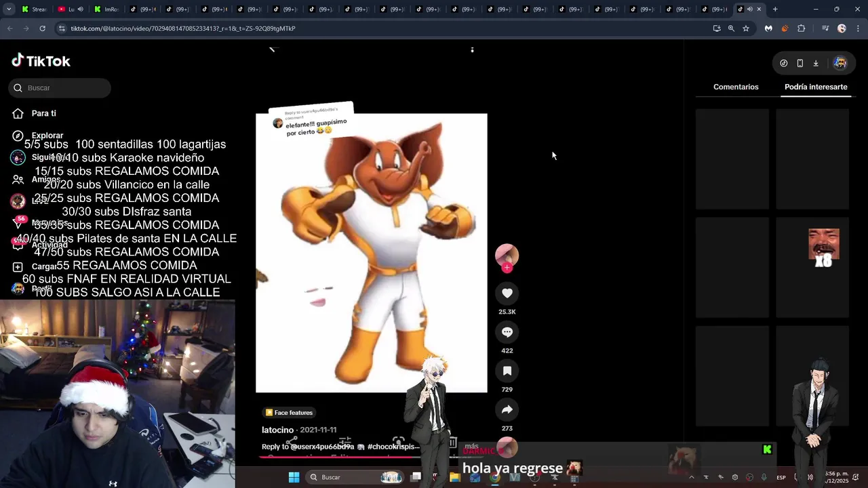
Task: Click the #chocokrispis hashtag link
Action: (393, 447)
